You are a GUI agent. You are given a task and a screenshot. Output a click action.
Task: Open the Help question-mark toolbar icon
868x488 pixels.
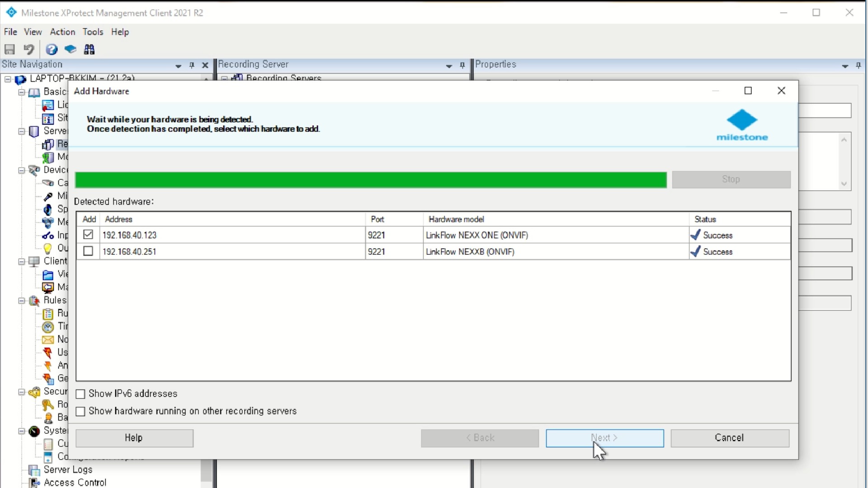(52, 49)
